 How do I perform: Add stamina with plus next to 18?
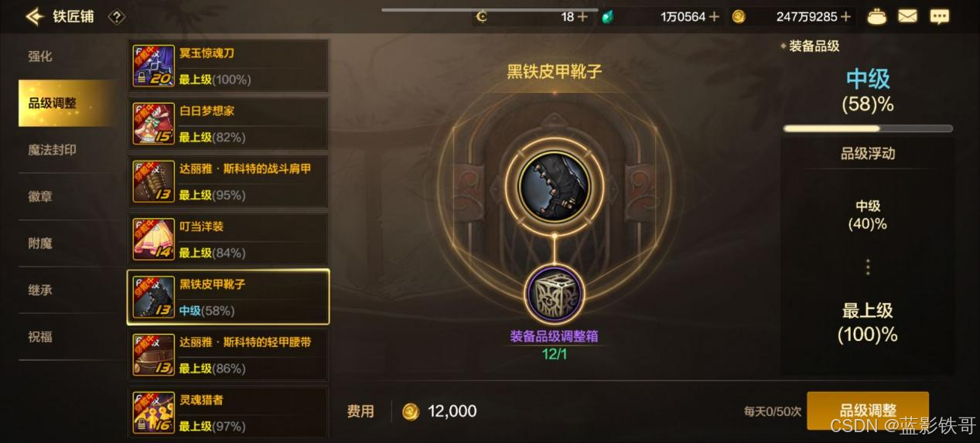[582, 16]
